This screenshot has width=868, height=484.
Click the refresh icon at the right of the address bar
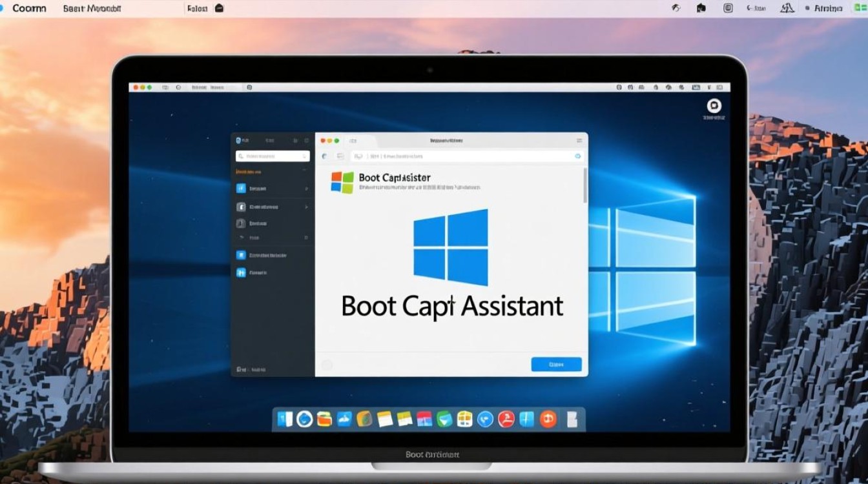(x=577, y=156)
